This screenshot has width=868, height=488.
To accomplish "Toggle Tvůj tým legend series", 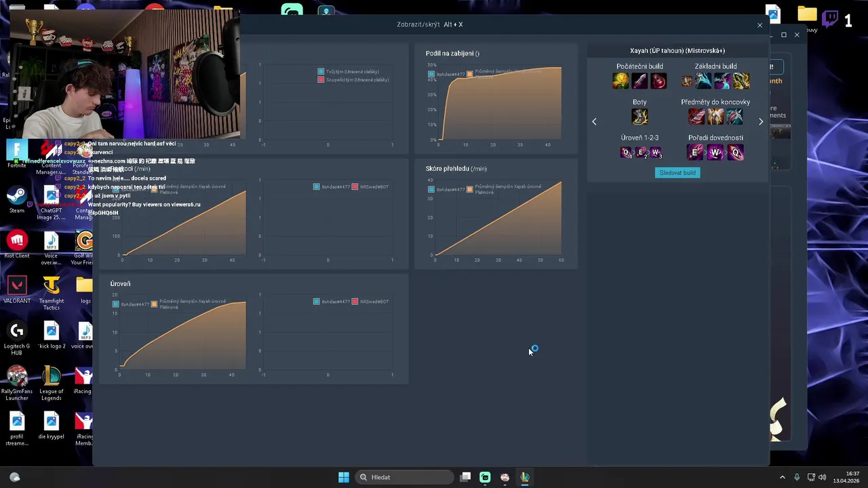I will tap(349, 71).
